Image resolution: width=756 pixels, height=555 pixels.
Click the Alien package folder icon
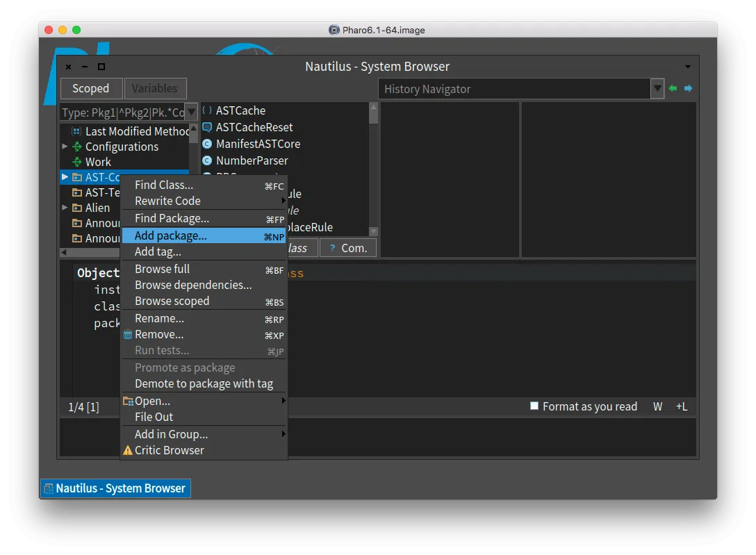pyautogui.click(x=76, y=208)
